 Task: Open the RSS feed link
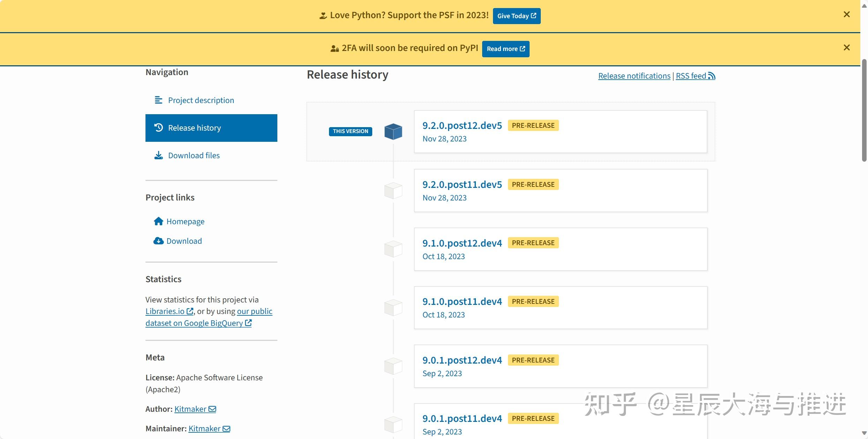[695, 76]
